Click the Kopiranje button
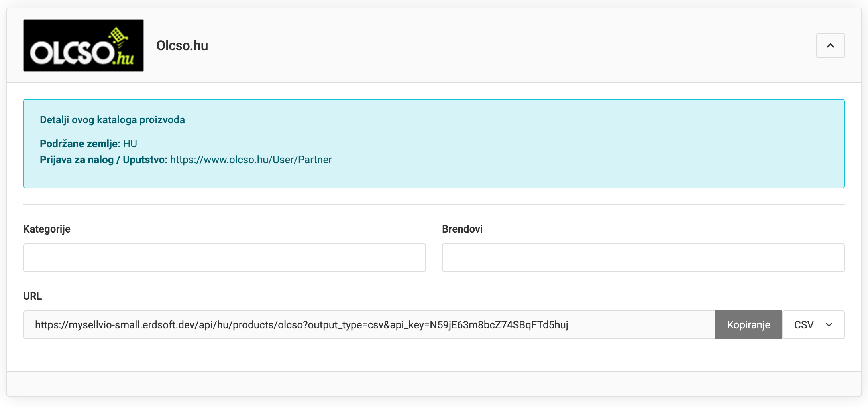 pyautogui.click(x=748, y=325)
